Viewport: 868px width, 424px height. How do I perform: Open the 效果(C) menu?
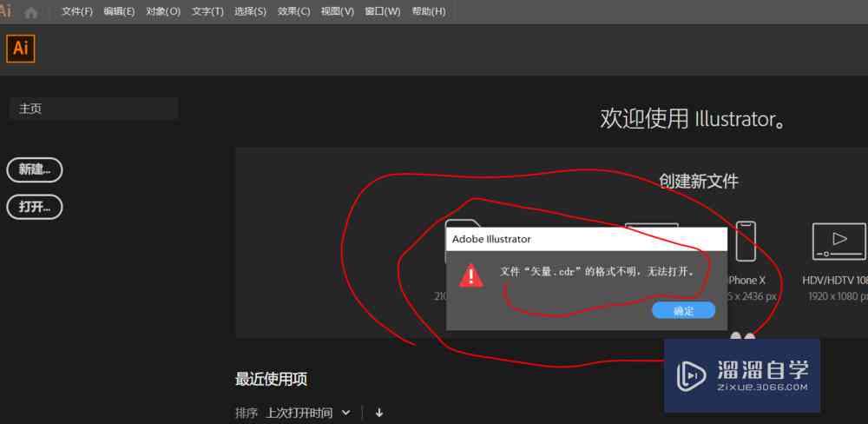(x=294, y=11)
